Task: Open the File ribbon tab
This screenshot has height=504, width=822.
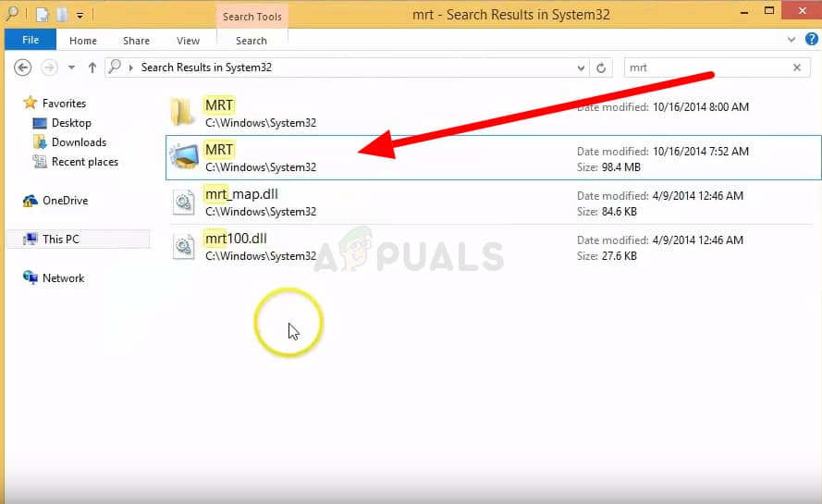Action: (31, 40)
